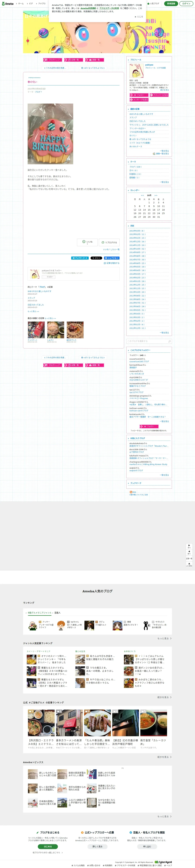Click the Ameba logo in header
The width and height of the screenshot is (195, 868).
point(7,4)
